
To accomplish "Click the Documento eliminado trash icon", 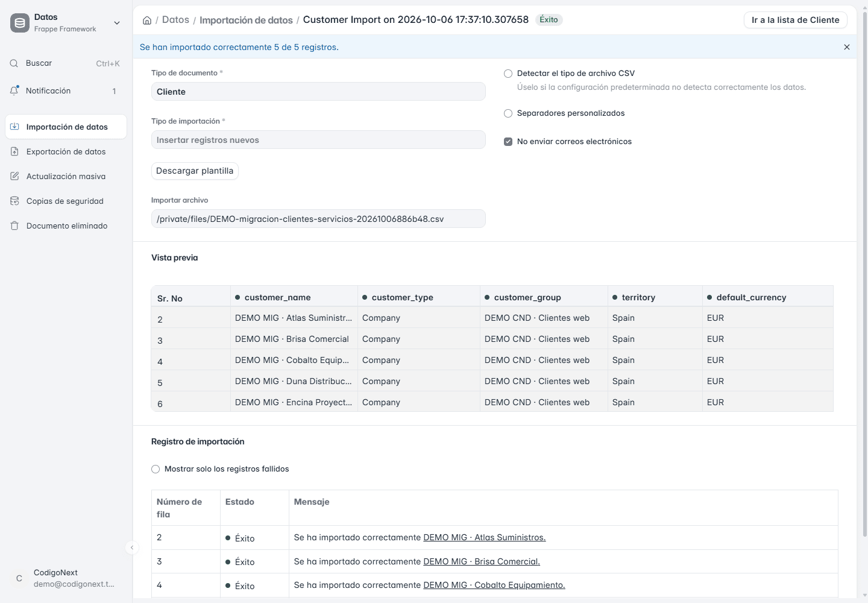I will point(14,226).
